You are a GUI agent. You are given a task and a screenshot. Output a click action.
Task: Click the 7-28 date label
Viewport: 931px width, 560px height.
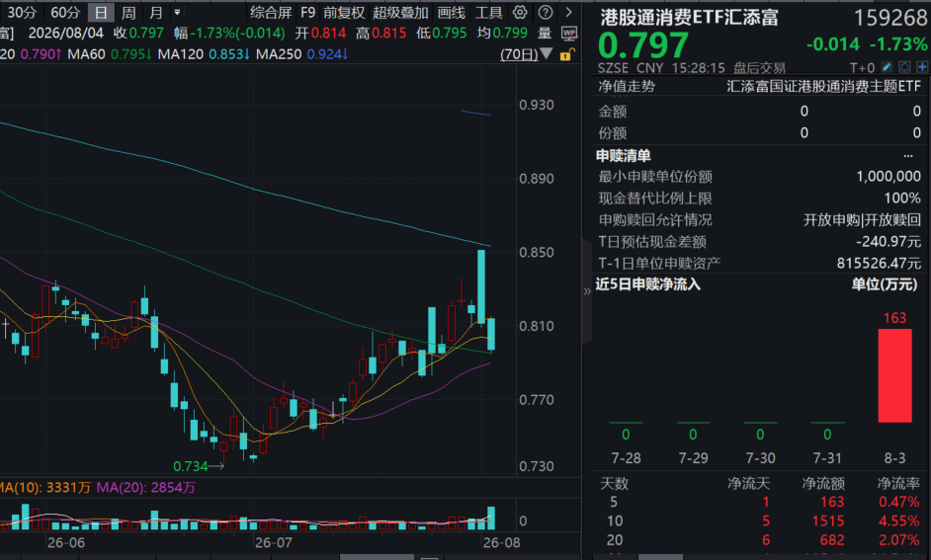(626, 458)
